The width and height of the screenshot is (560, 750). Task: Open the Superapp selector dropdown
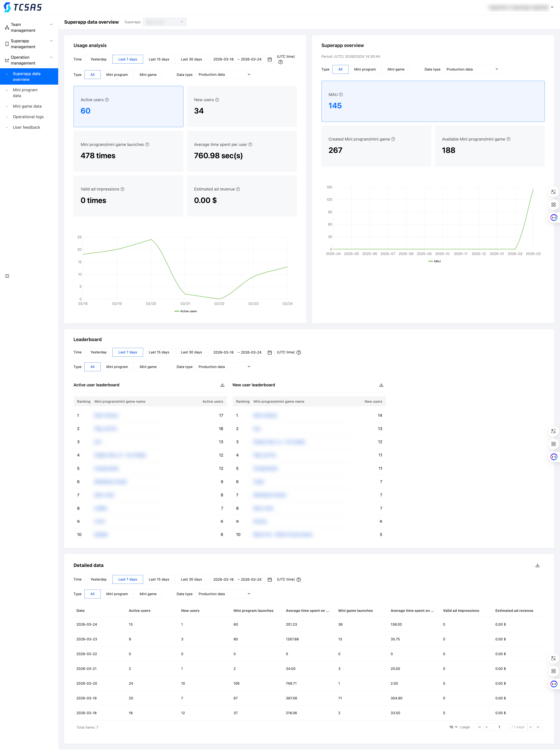click(165, 22)
